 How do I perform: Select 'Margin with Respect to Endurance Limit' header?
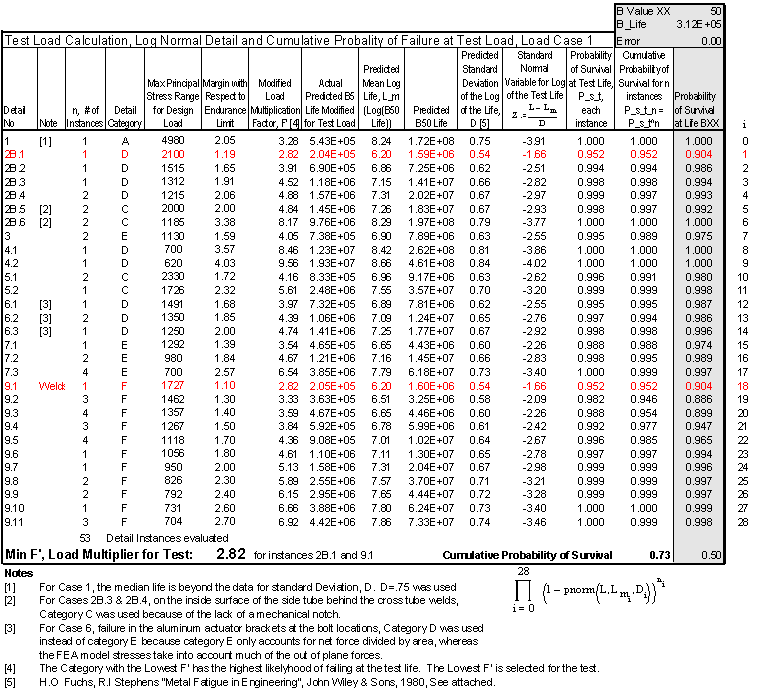coord(225,103)
